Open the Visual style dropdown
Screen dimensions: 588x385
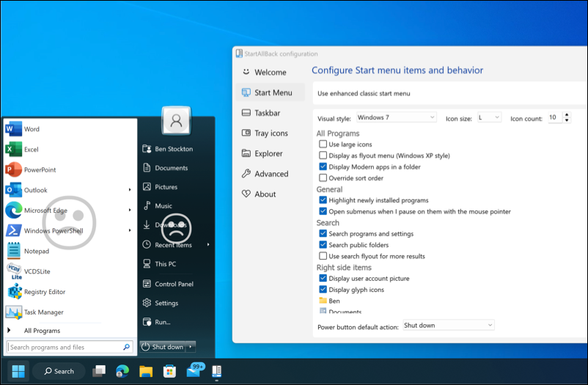pyautogui.click(x=396, y=117)
